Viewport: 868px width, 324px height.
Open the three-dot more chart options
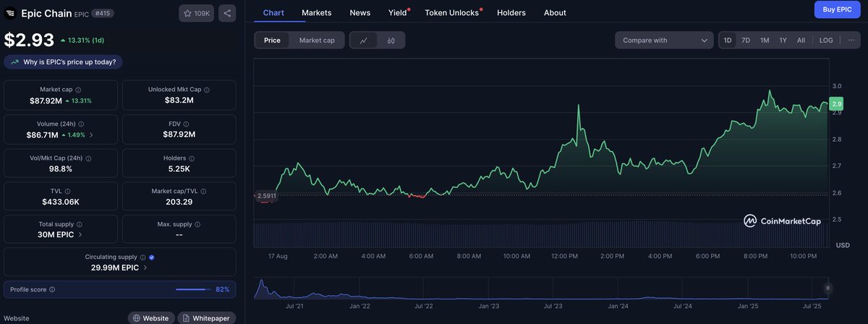(x=851, y=40)
